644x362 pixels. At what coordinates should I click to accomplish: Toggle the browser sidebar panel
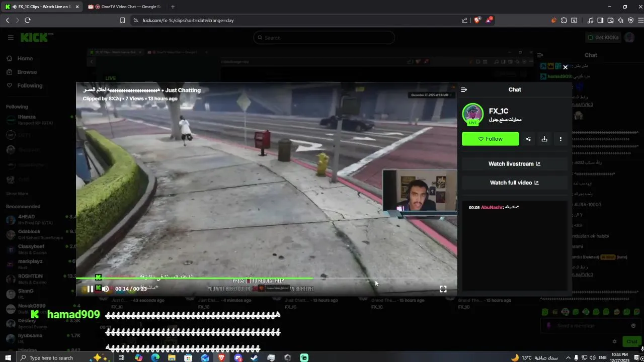tap(600, 20)
